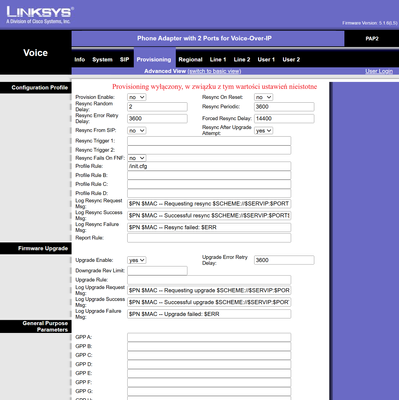This screenshot has width=399, height=400.
Task: Open the Resync After Upgrade Attempt dropdown
Action: (263, 131)
